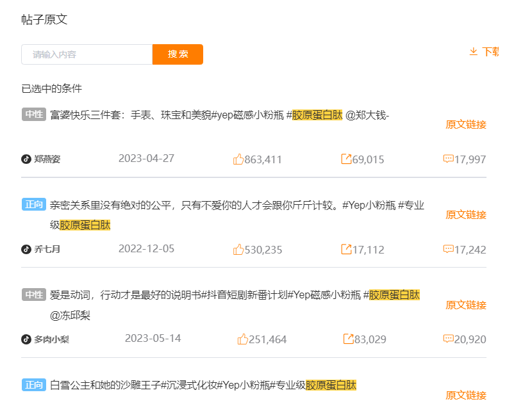Click the share icon showing 83,029
Viewport: 507px width, 420px height.
(x=348, y=339)
